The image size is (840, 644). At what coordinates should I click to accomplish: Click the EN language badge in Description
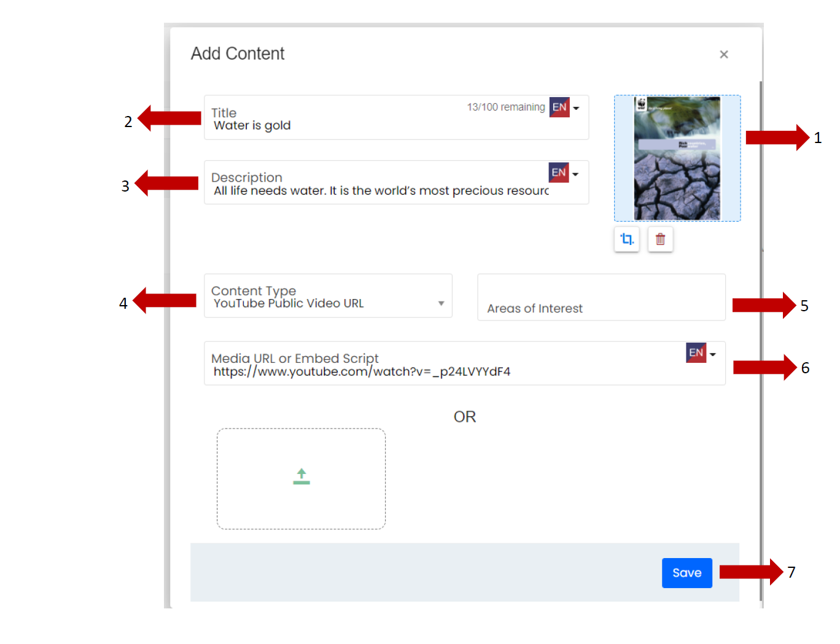click(x=558, y=173)
